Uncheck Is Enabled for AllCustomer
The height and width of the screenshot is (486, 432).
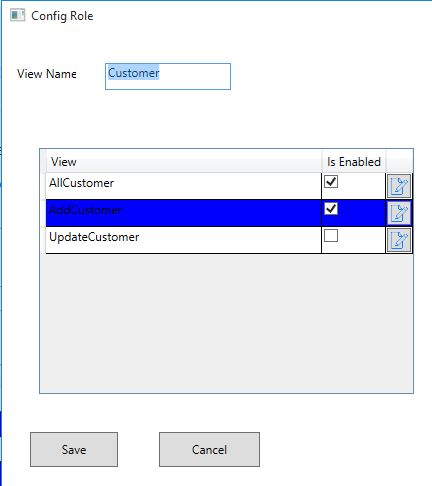(x=331, y=182)
